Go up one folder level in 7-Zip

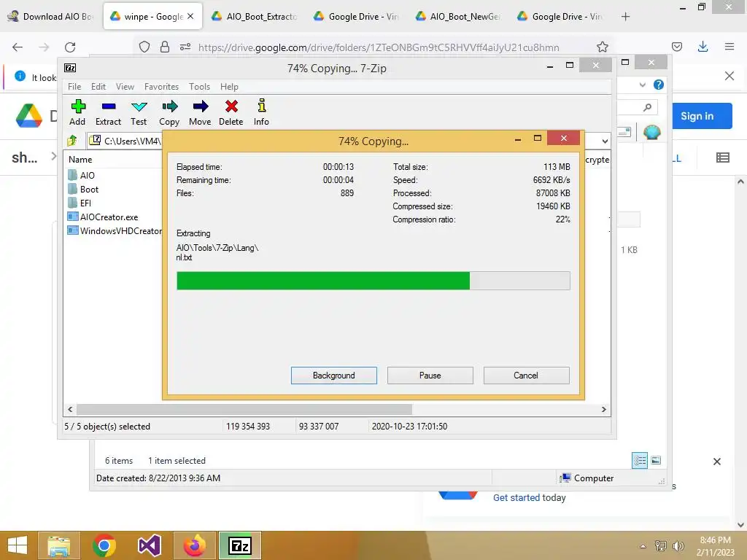coord(72,141)
